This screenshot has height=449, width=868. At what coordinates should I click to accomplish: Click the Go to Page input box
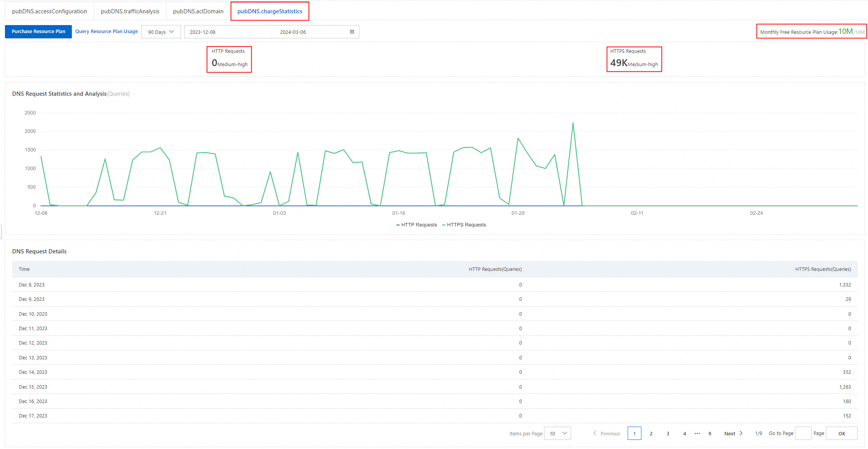pyautogui.click(x=803, y=433)
